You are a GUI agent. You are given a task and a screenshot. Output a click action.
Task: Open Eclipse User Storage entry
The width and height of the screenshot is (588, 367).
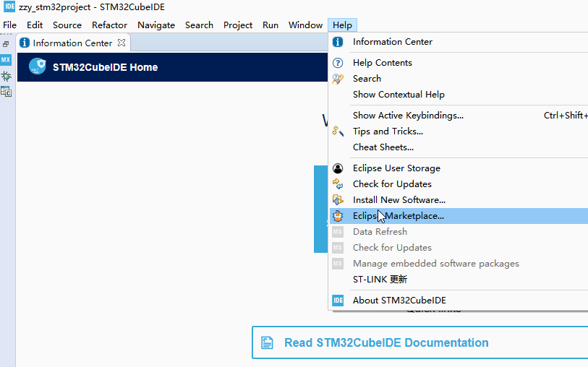[x=459, y=168]
